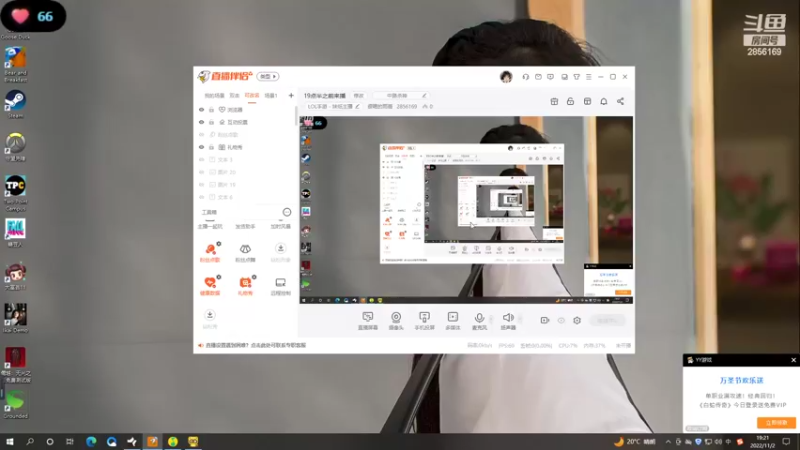Add the 多媒体 multimedia source
The width and height of the screenshot is (800, 450).
(x=453, y=321)
